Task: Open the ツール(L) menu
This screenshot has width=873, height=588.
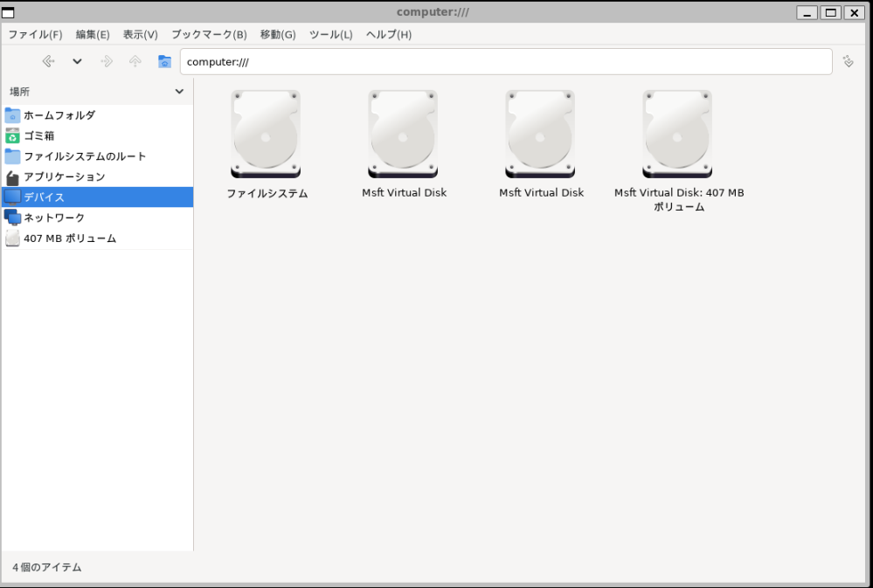Action: pyautogui.click(x=330, y=34)
